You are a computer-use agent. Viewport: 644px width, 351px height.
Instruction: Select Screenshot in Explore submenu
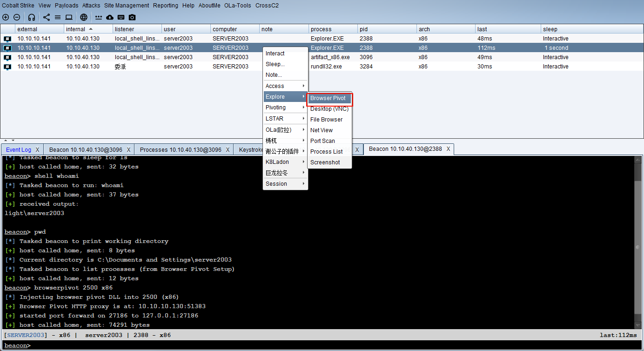329,162
